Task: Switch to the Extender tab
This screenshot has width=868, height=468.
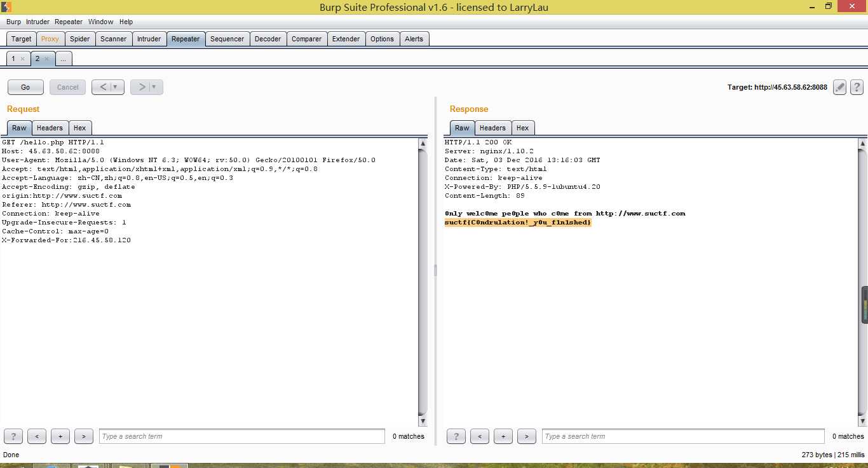Action: click(x=346, y=39)
